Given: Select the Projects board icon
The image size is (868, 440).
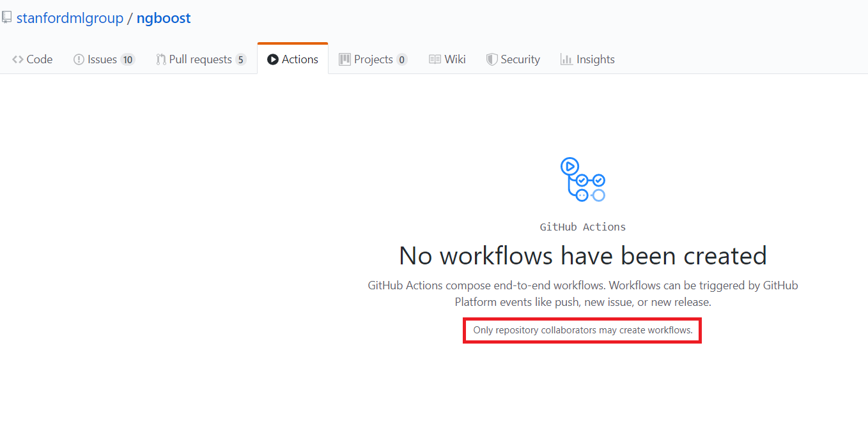Looking at the screenshot, I should (x=344, y=59).
